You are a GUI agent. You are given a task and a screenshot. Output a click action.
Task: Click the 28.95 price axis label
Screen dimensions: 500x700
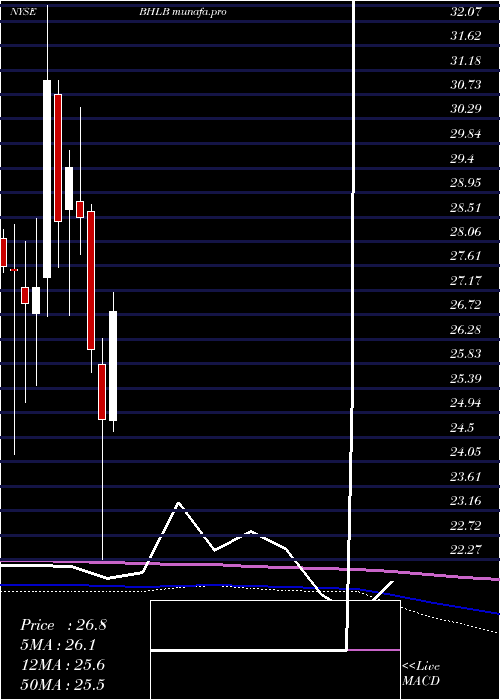pyautogui.click(x=466, y=183)
